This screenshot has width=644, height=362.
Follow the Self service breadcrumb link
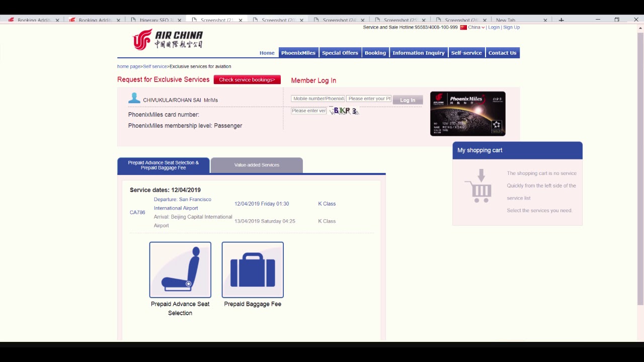pyautogui.click(x=155, y=66)
